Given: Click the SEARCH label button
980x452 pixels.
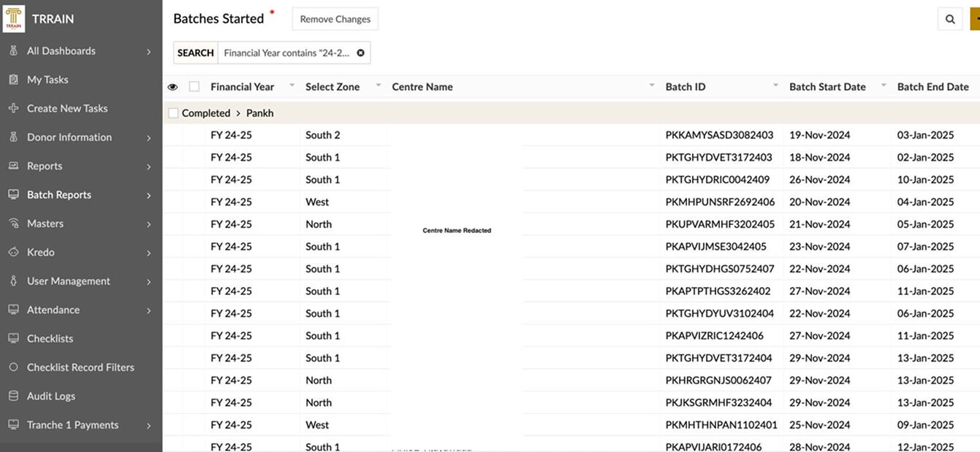Looking at the screenshot, I should [x=195, y=53].
